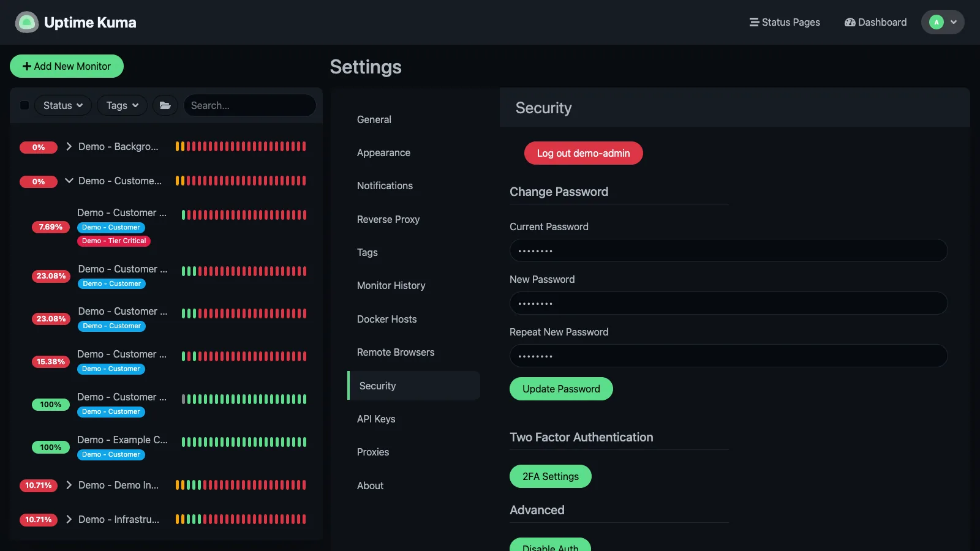The height and width of the screenshot is (551, 980).
Task: Focus the monitor Search field
Action: [250, 105]
